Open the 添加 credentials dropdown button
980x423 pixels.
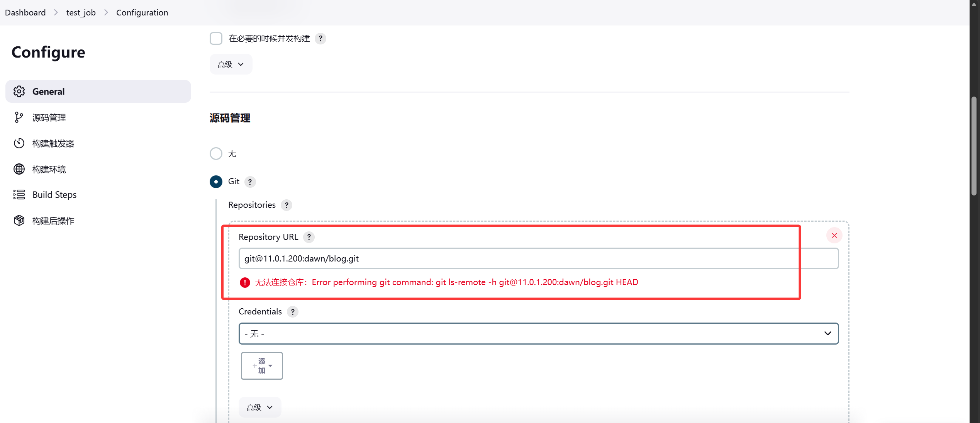(x=262, y=366)
